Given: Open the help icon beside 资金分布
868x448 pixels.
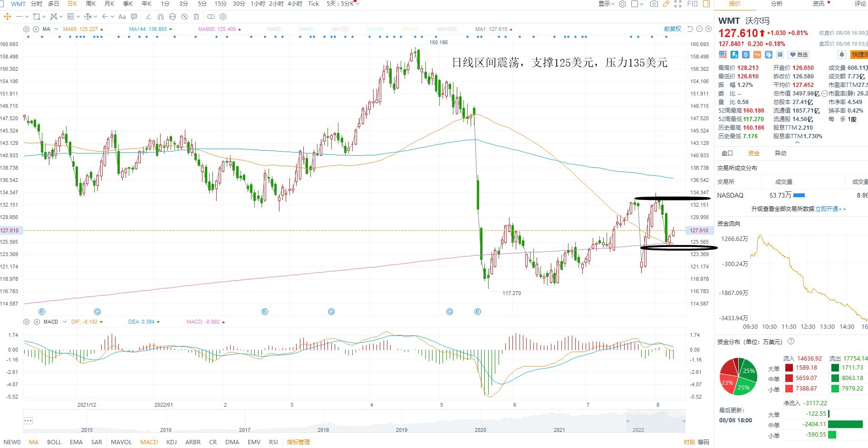Looking at the screenshot, I should coord(791,341).
